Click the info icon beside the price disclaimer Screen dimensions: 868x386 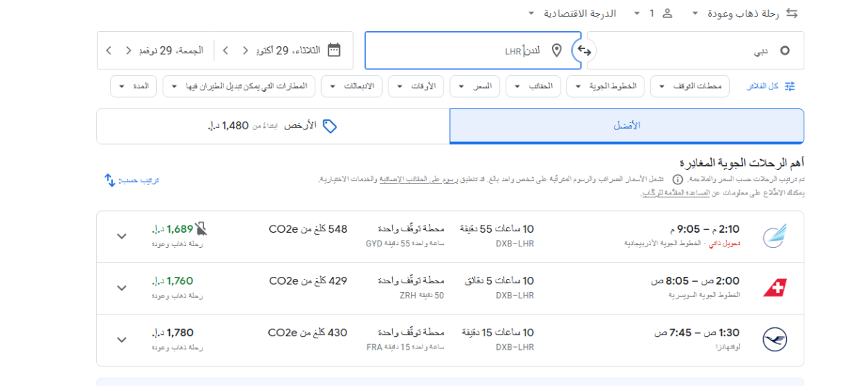pos(678,179)
